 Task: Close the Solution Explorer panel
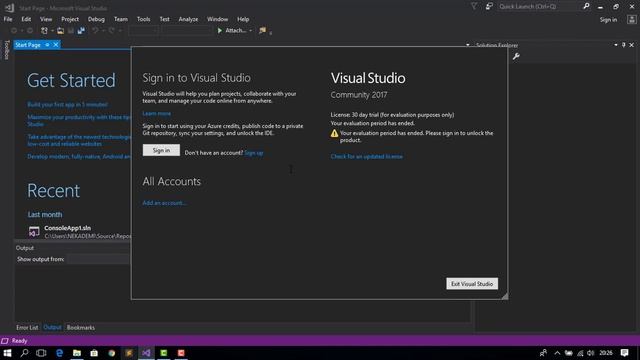[631, 45]
